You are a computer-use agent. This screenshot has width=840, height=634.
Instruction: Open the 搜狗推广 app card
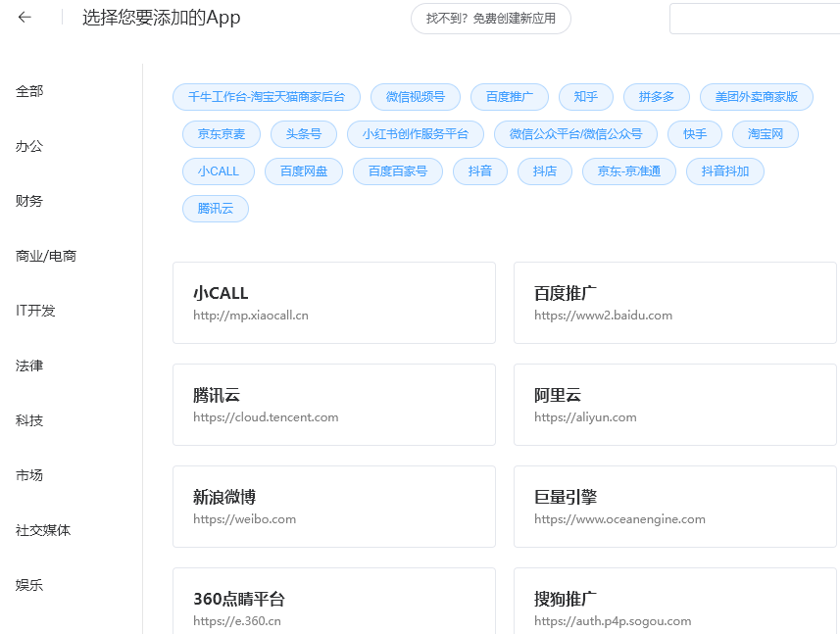[x=675, y=602]
